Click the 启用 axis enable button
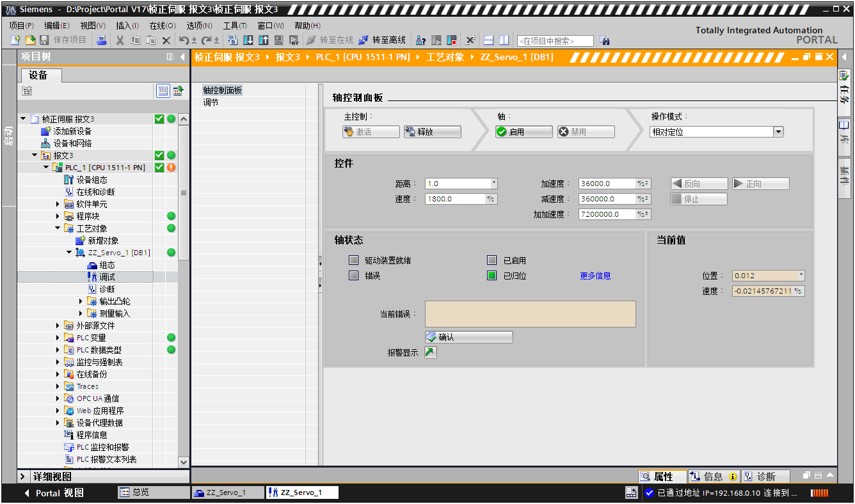The image size is (855, 504). [523, 132]
